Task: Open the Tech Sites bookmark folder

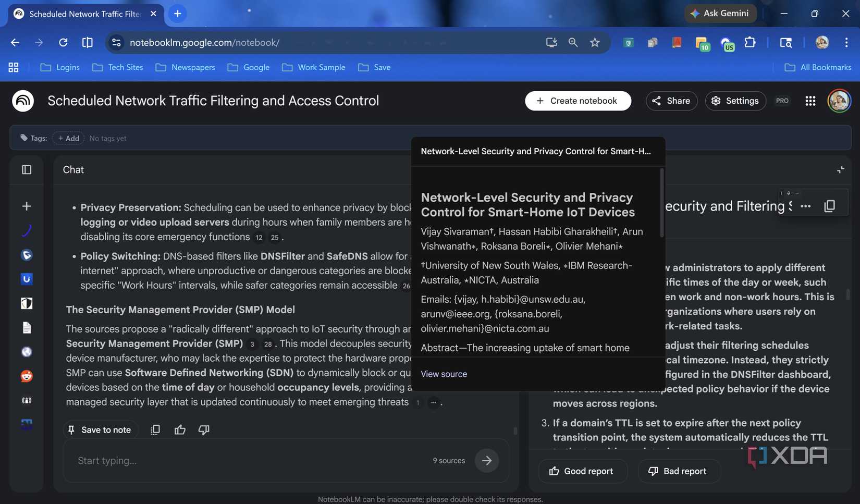Action: [x=118, y=67]
